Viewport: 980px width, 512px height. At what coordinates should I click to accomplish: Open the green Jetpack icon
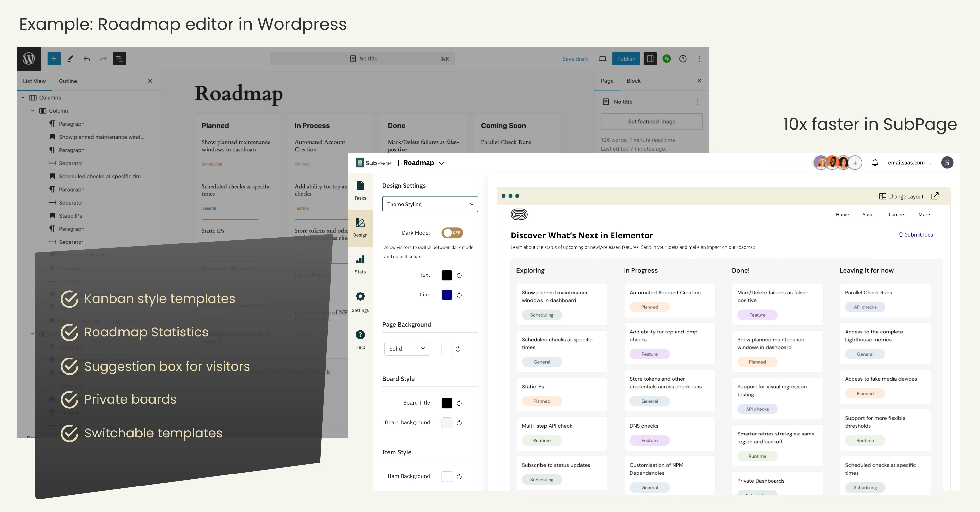tap(666, 59)
